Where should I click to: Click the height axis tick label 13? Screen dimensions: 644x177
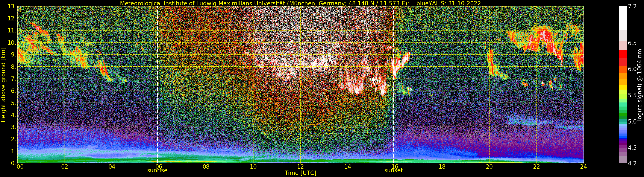[x=12, y=6]
